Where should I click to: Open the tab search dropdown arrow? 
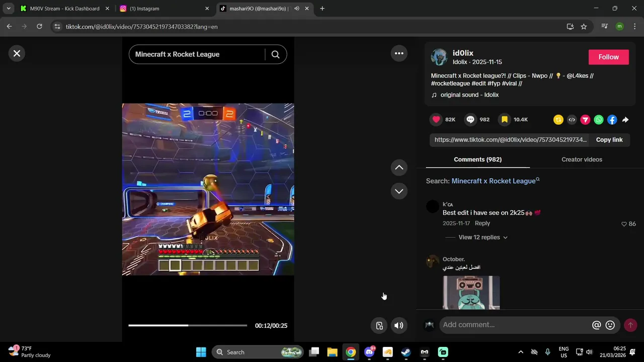[x=9, y=9]
